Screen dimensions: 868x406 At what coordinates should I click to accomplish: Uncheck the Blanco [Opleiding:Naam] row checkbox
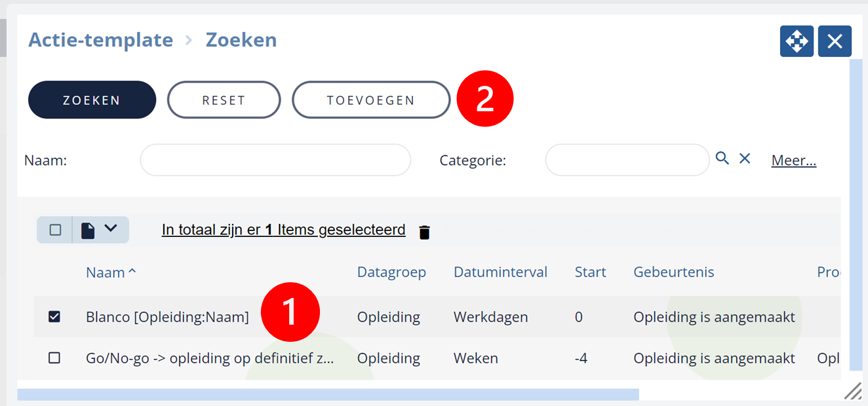pyautogui.click(x=54, y=317)
